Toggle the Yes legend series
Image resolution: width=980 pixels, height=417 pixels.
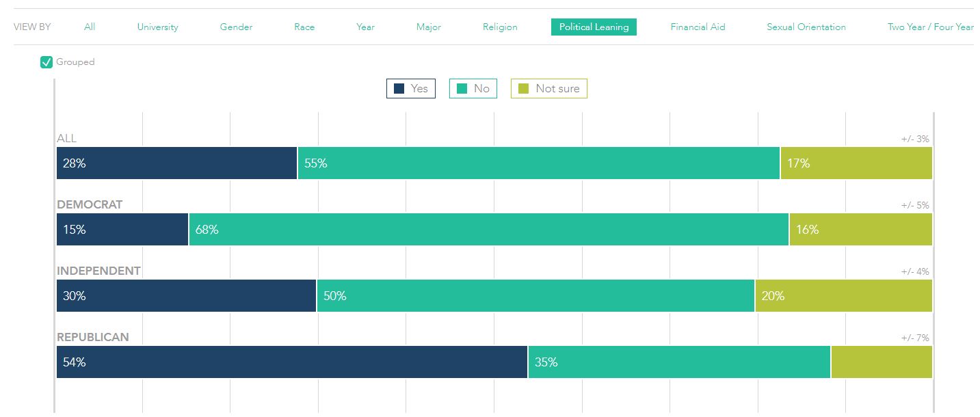coord(411,89)
